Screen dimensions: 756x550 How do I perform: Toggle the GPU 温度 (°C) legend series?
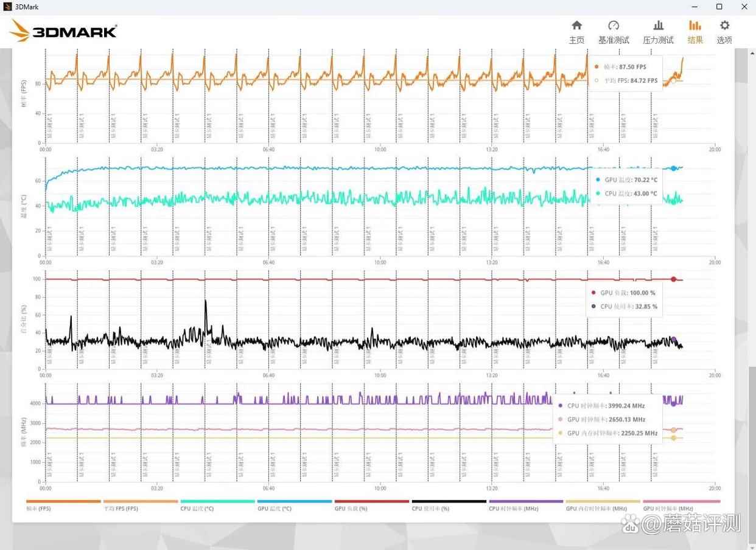coord(295,505)
